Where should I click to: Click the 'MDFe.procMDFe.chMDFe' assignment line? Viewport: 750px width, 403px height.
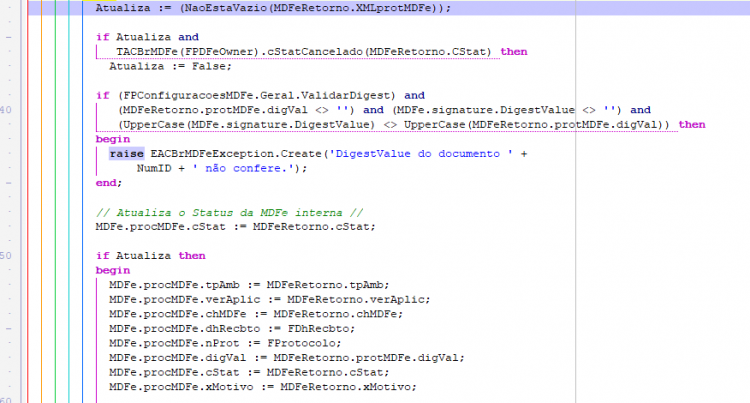(x=256, y=314)
